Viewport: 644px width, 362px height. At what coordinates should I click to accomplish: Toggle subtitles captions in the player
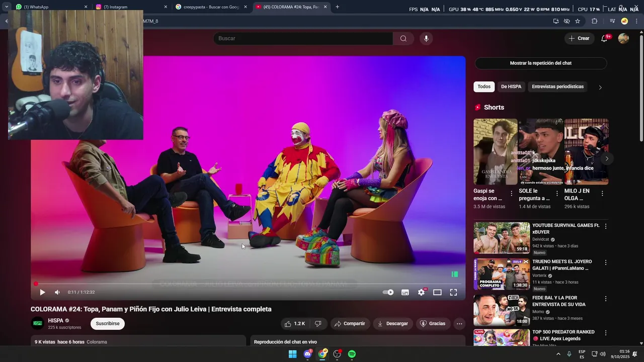point(405,292)
